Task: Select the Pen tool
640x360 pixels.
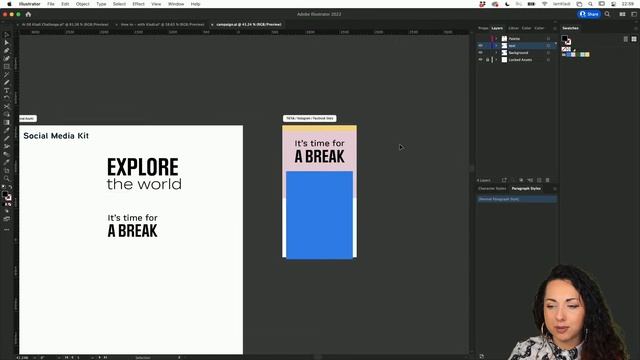Action: [x=7, y=51]
